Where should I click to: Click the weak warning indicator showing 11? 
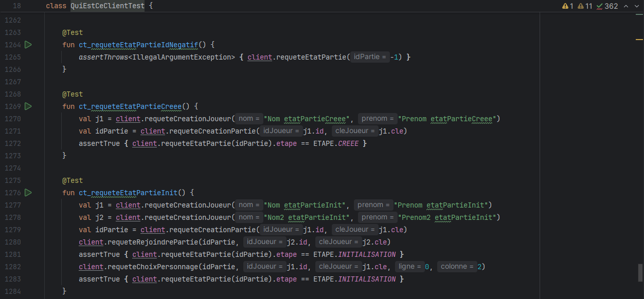(x=585, y=6)
